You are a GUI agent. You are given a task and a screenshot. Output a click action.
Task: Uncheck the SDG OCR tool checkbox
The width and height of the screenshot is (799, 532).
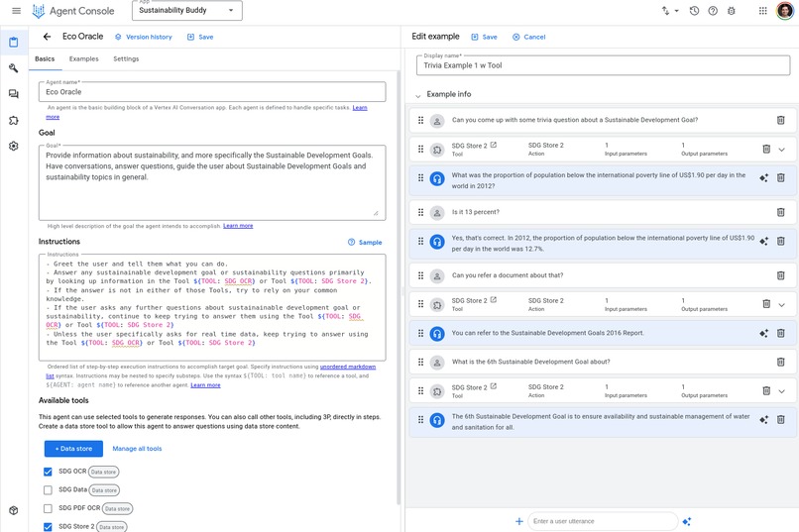point(48,472)
